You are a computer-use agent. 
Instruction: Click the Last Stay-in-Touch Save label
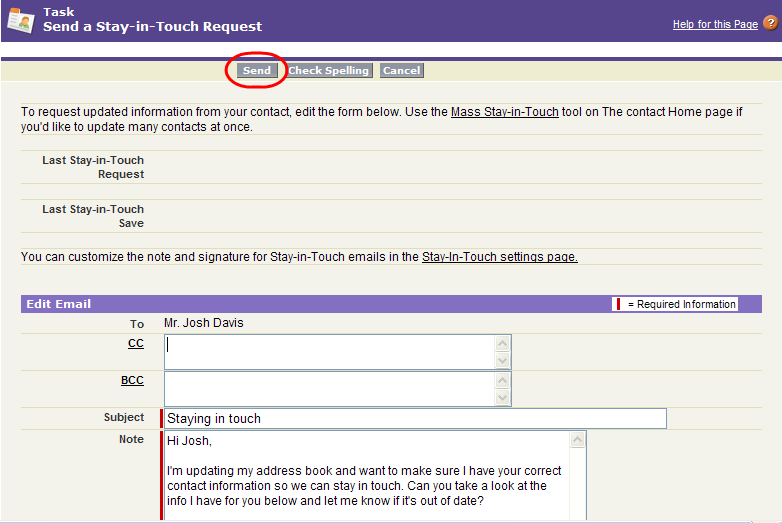tap(93, 216)
